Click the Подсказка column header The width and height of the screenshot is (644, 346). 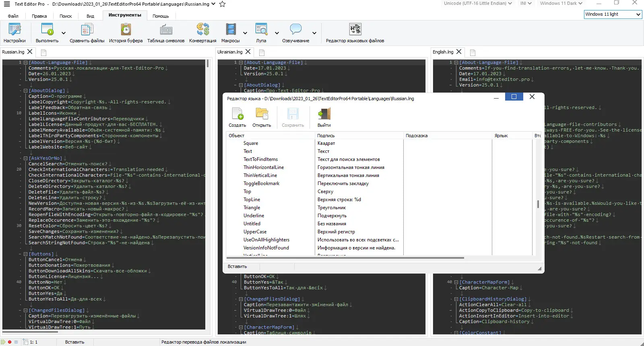(417, 136)
